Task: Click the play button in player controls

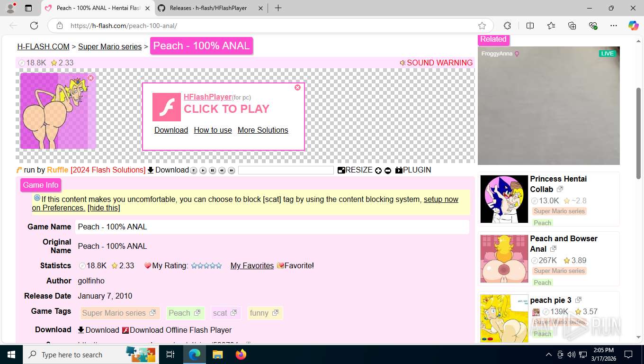Action: click(x=203, y=171)
